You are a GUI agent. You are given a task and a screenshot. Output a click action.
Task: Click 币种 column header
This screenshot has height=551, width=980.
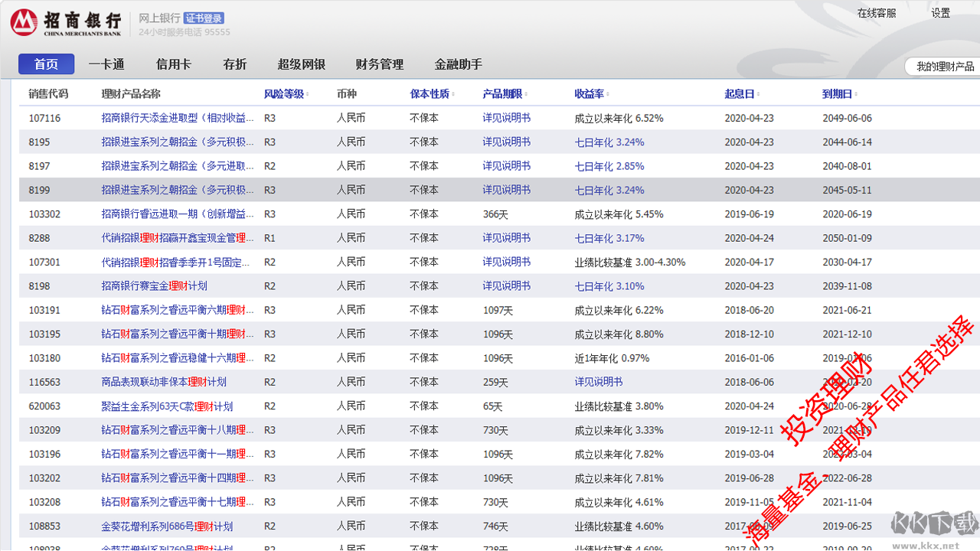(347, 94)
